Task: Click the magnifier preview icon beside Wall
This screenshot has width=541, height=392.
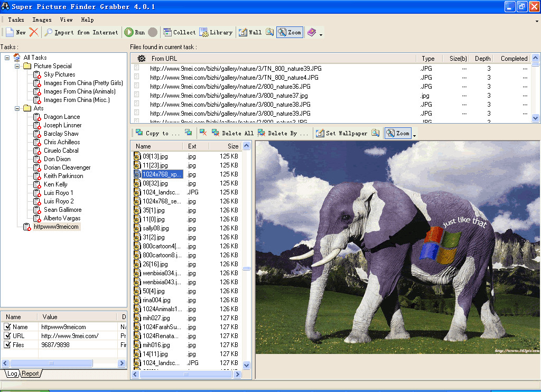Action: (x=270, y=32)
